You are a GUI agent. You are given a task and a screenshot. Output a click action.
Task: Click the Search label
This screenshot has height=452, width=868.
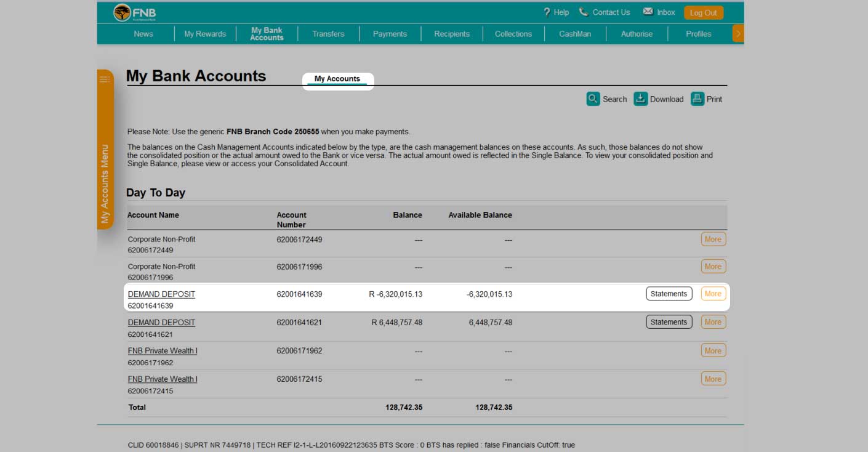(x=614, y=99)
